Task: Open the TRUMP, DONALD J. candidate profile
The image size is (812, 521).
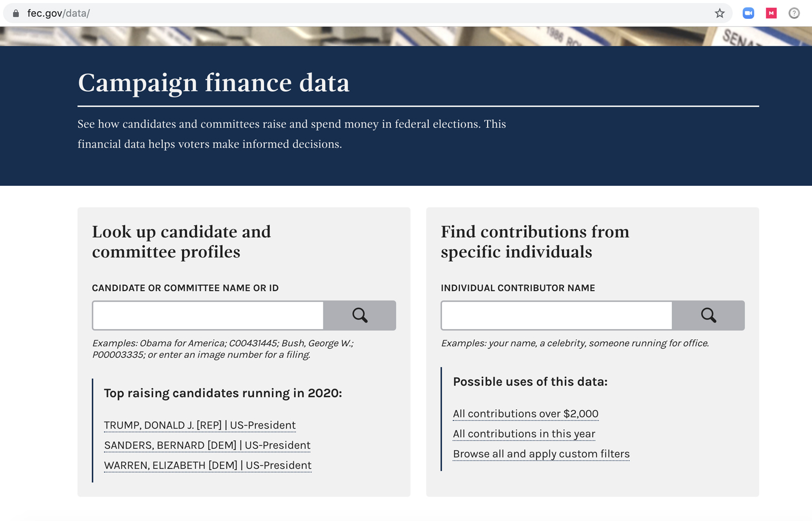Action: coord(199,425)
